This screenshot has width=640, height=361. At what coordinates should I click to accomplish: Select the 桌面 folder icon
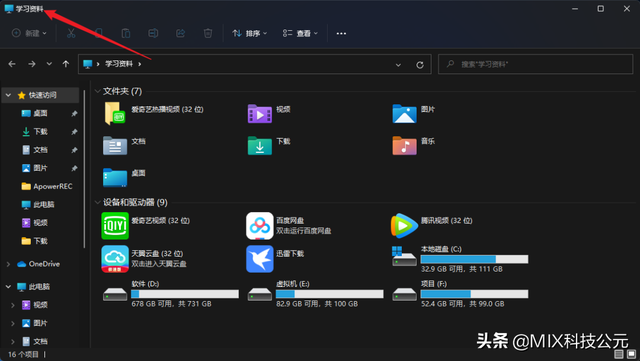115,177
